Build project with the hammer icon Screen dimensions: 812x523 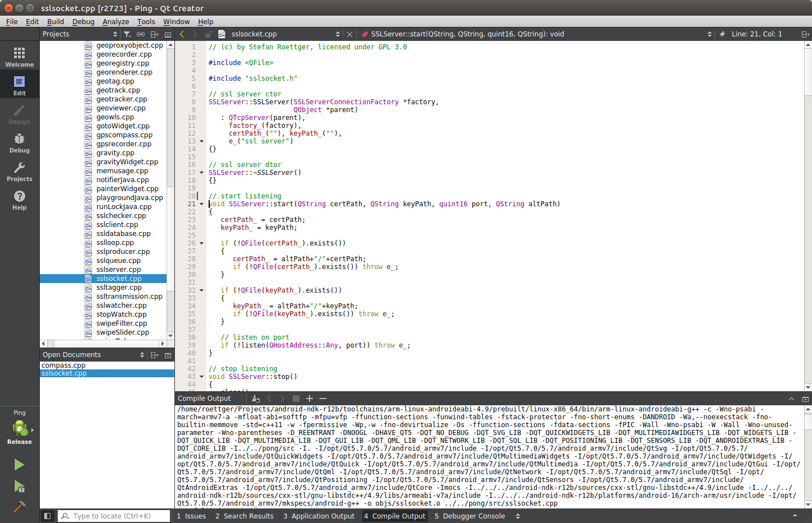pyautogui.click(x=19, y=507)
